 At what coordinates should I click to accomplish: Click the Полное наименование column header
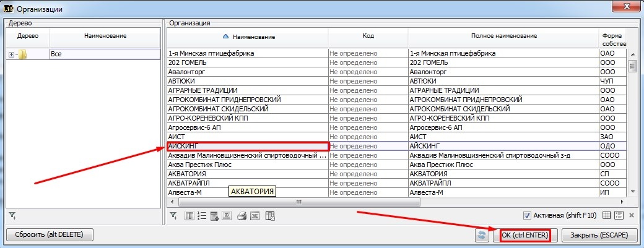[502, 36]
